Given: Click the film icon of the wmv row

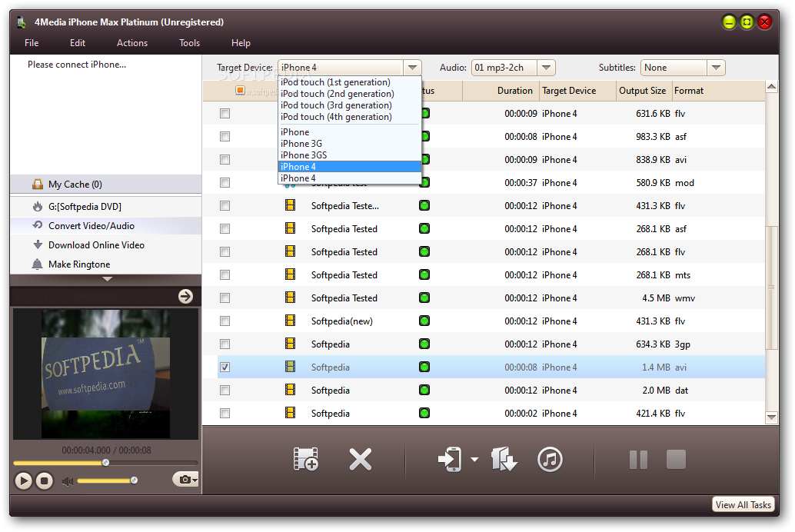Looking at the screenshot, I should tap(290, 298).
